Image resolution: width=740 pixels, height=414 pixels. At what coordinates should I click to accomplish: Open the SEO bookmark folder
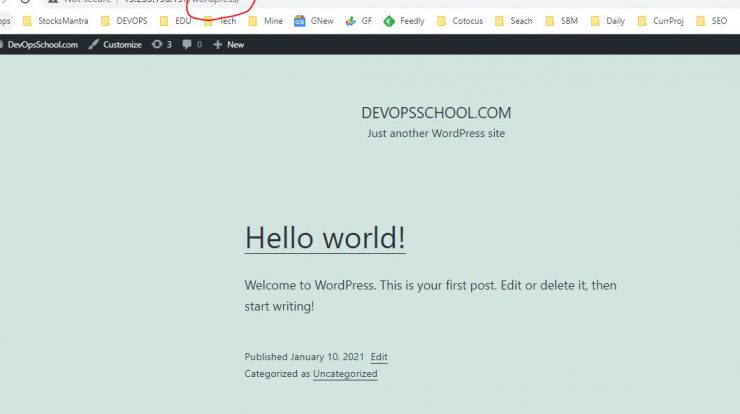coord(712,21)
